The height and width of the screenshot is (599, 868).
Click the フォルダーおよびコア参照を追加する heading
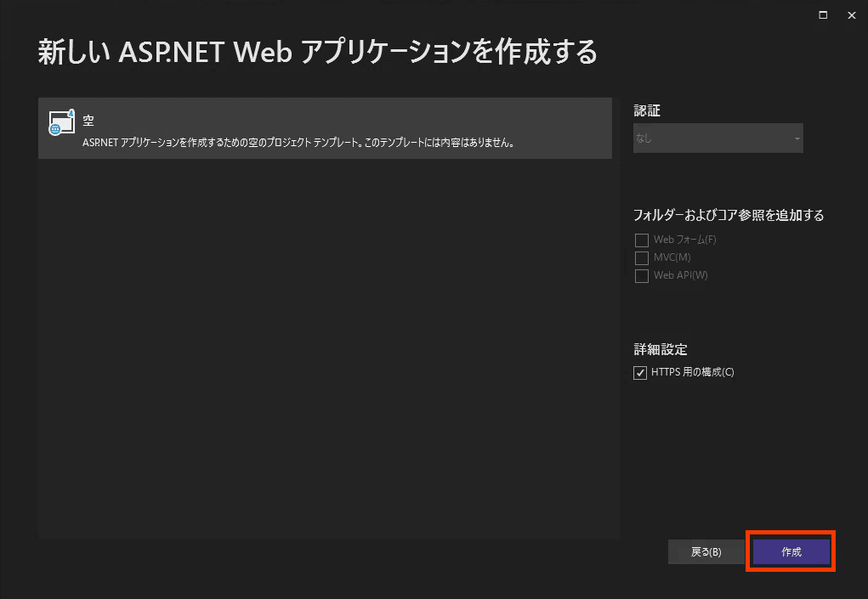(729, 215)
